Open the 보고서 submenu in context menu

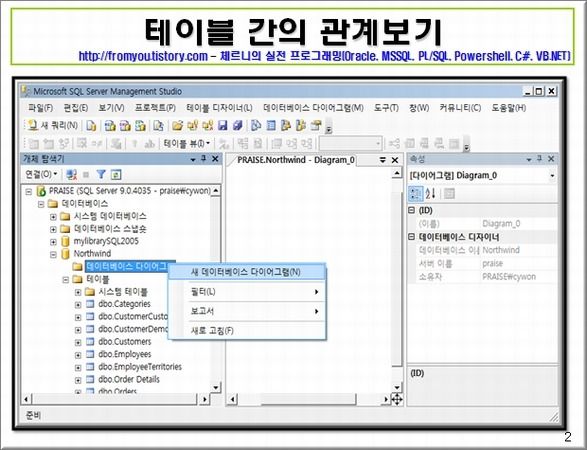pyautogui.click(x=246, y=311)
